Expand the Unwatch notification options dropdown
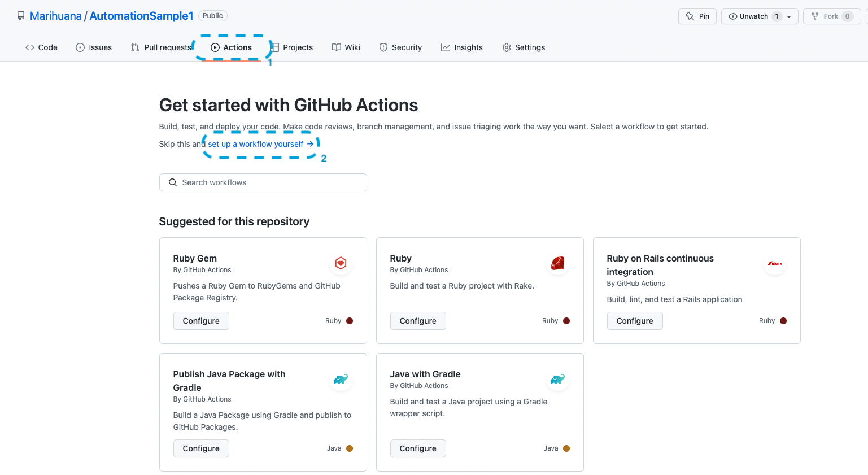 [790, 16]
